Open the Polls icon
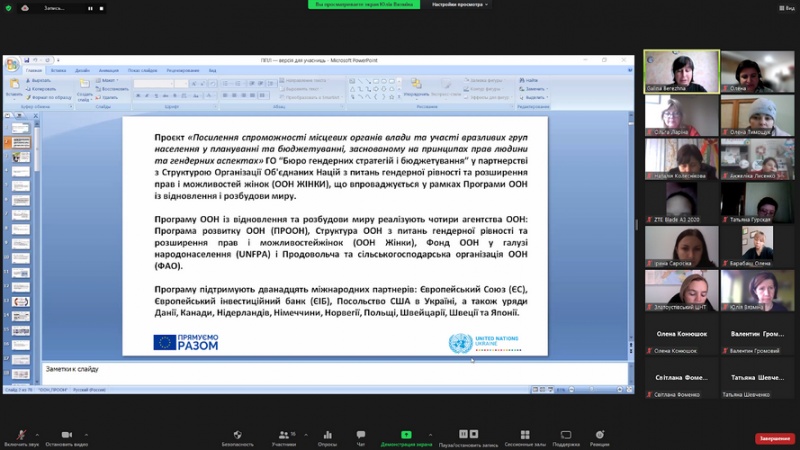Viewport: 800px width, 450px height. (327, 435)
